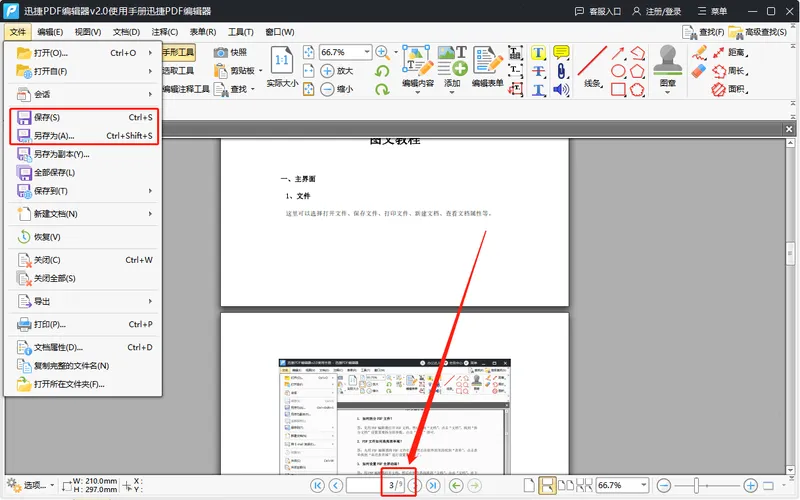Click the status bar zoom-in plus circle
The image size is (800, 500).
coord(750,485)
